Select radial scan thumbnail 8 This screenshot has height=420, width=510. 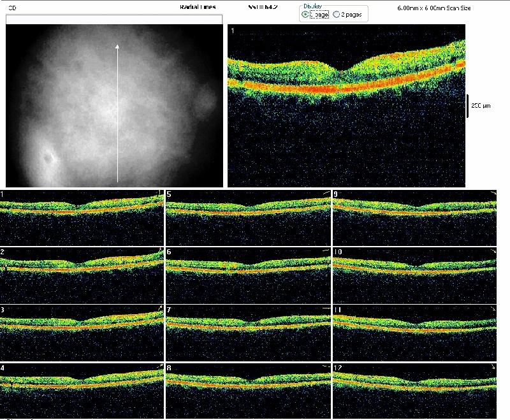pos(248,390)
